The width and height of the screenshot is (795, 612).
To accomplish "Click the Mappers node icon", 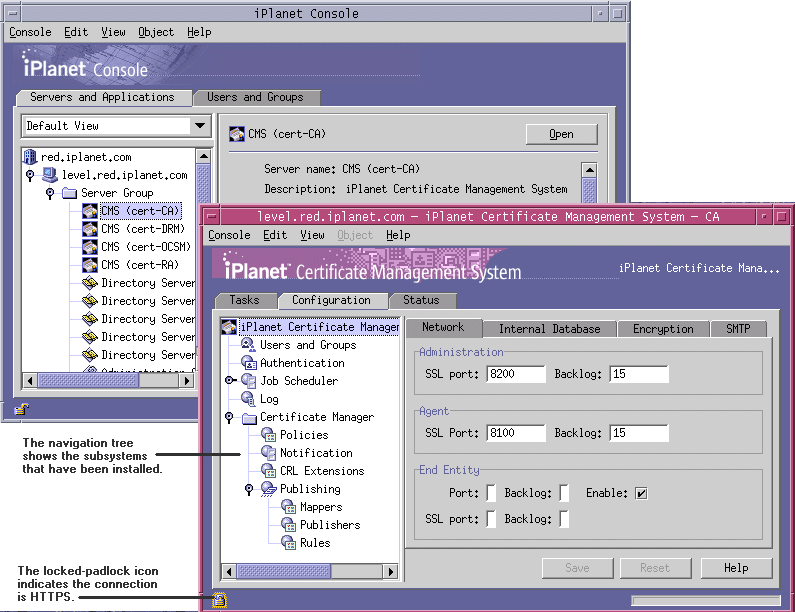I will coord(288,507).
